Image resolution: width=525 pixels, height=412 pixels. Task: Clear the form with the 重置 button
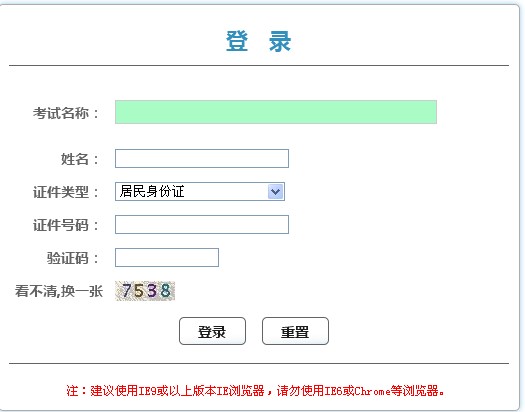point(295,331)
